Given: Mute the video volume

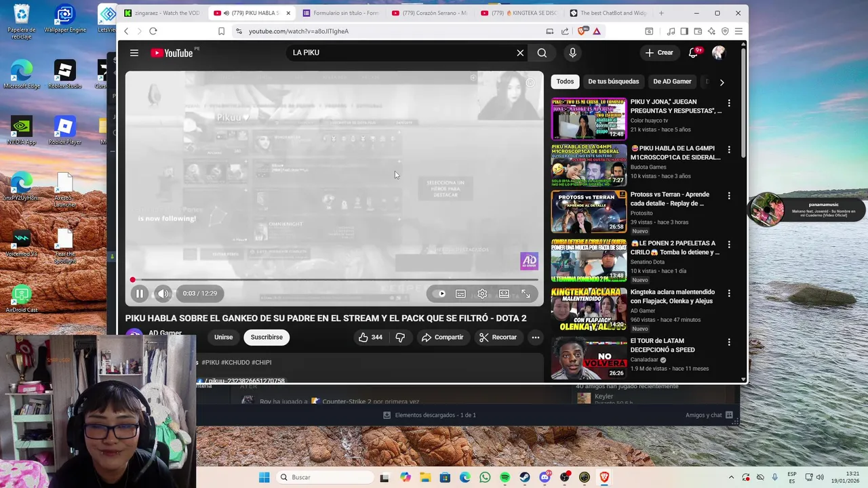Looking at the screenshot, I should tap(163, 293).
